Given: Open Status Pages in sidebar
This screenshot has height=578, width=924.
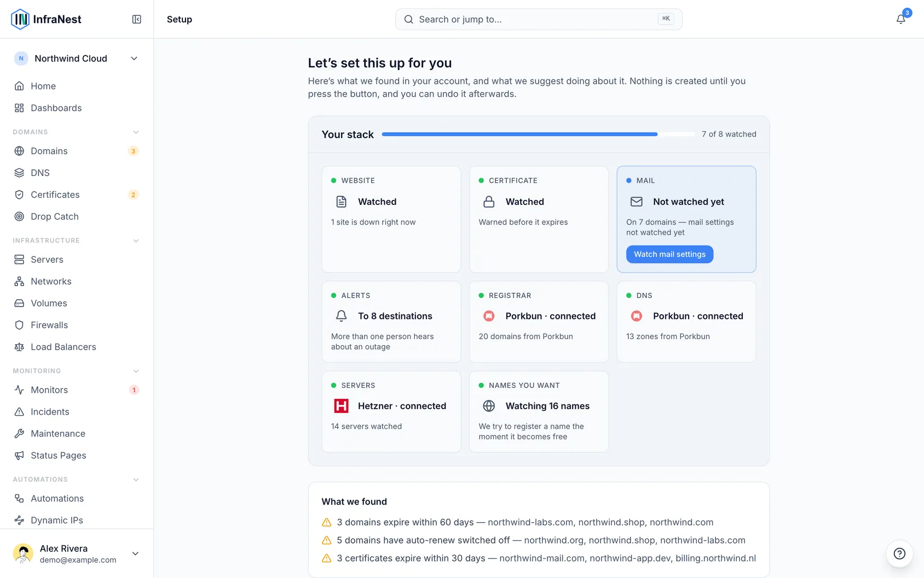Looking at the screenshot, I should pyautogui.click(x=77, y=455).
